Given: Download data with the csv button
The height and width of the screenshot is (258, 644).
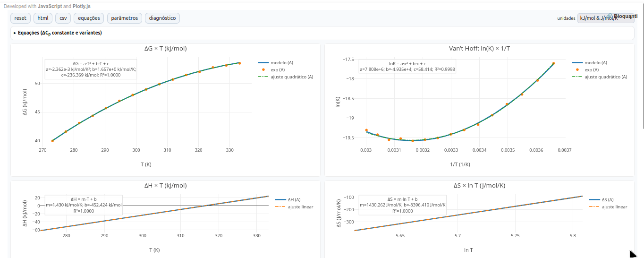Looking at the screenshot, I should pos(63,18).
